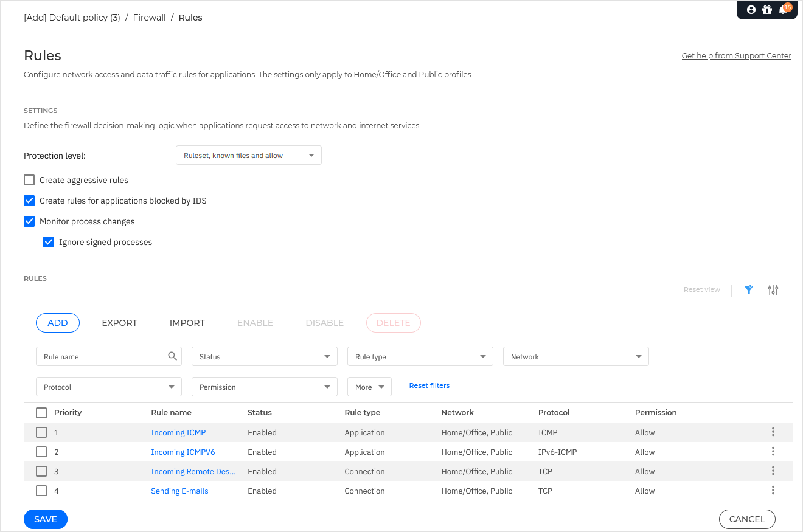Click the search magnifier in Rule name

(x=173, y=356)
